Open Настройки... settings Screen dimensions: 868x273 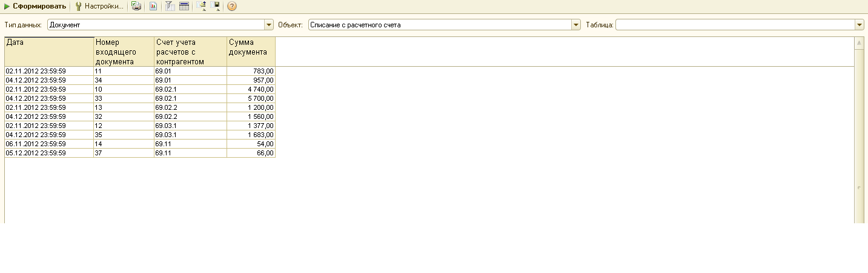[99, 6]
